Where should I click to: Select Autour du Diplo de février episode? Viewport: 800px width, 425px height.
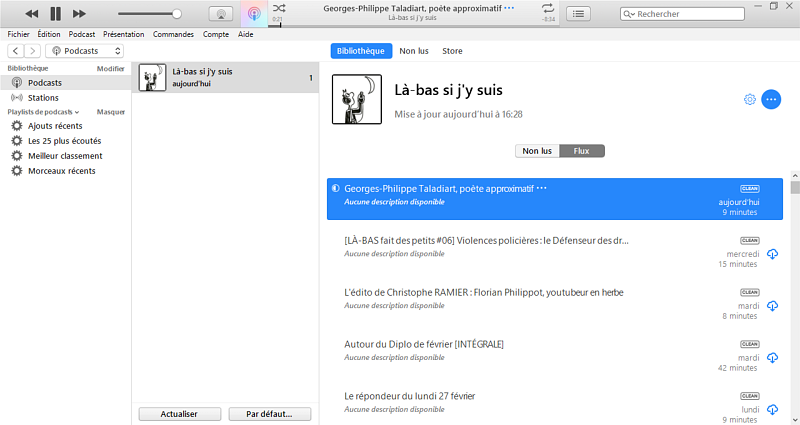point(555,356)
